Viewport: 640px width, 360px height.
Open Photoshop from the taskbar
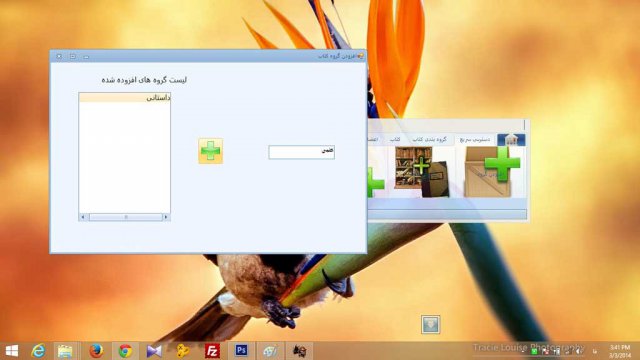[x=241, y=351]
